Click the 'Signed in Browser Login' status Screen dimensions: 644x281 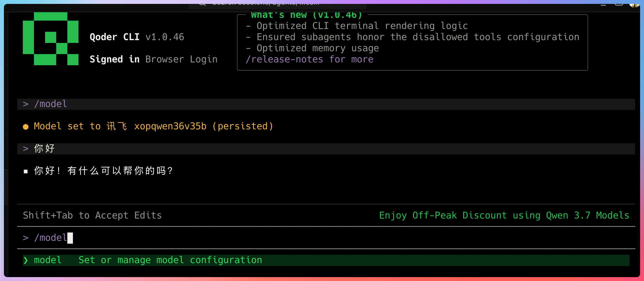pos(154,59)
